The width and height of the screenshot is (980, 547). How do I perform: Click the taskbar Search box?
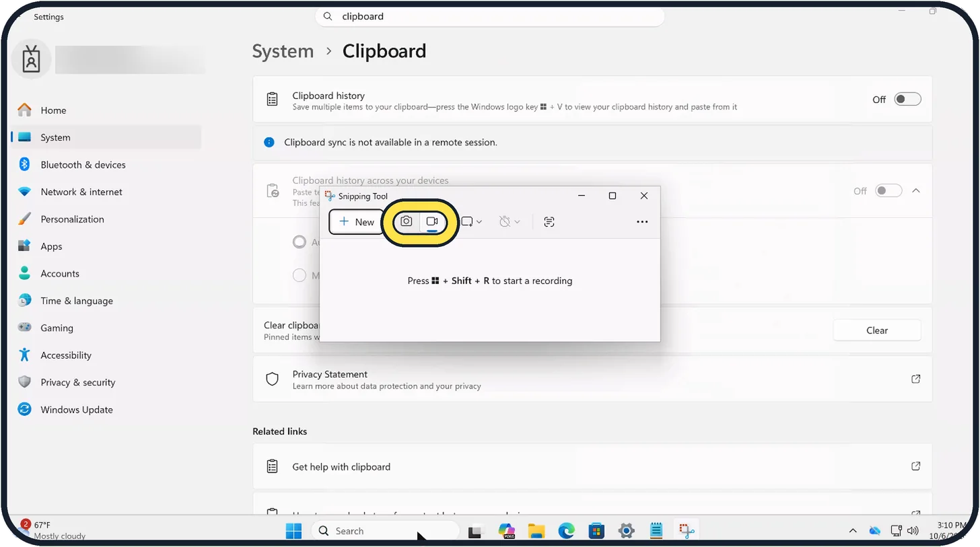pyautogui.click(x=385, y=531)
